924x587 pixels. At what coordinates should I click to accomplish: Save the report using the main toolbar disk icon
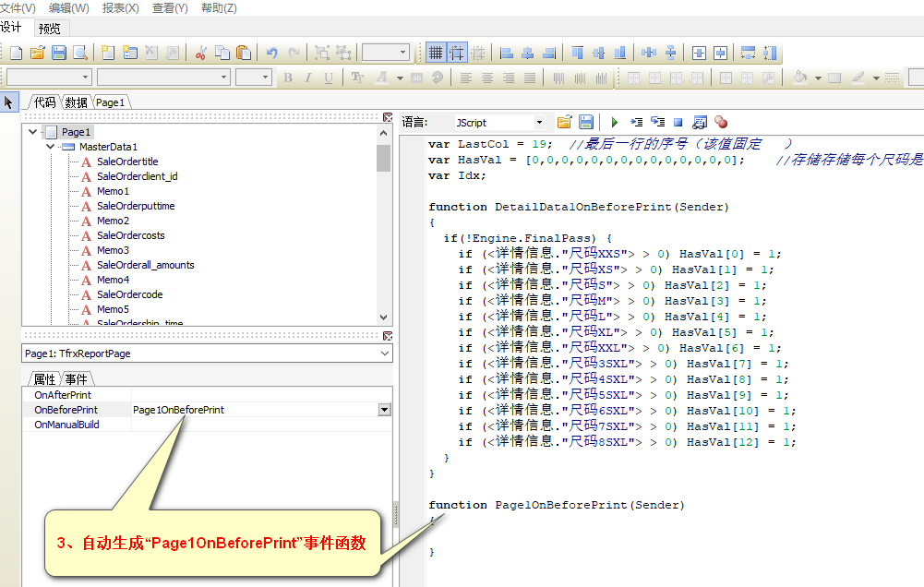[58, 53]
